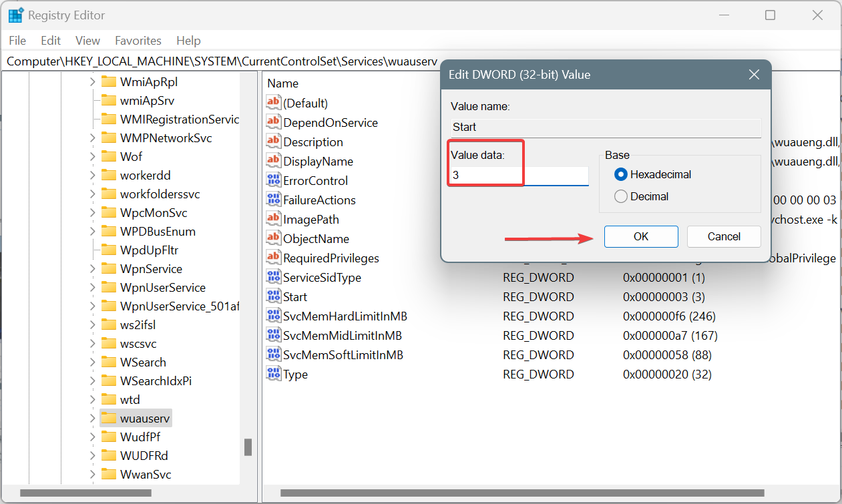Cancel the Edit DWORD dialog
842x504 pixels.
(x=724, y=236)
